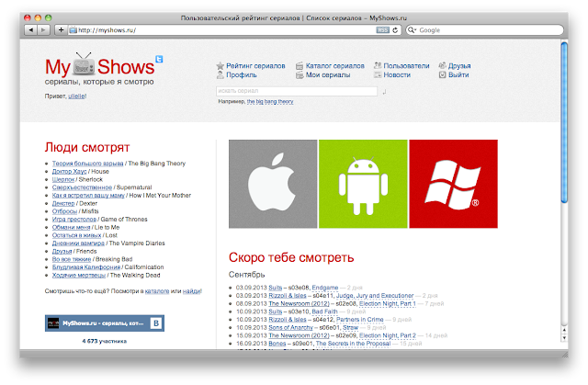The height and width of the screenshot is (385, 588).
Task: Click the Google search field
Action: click(x=484, y=30)
